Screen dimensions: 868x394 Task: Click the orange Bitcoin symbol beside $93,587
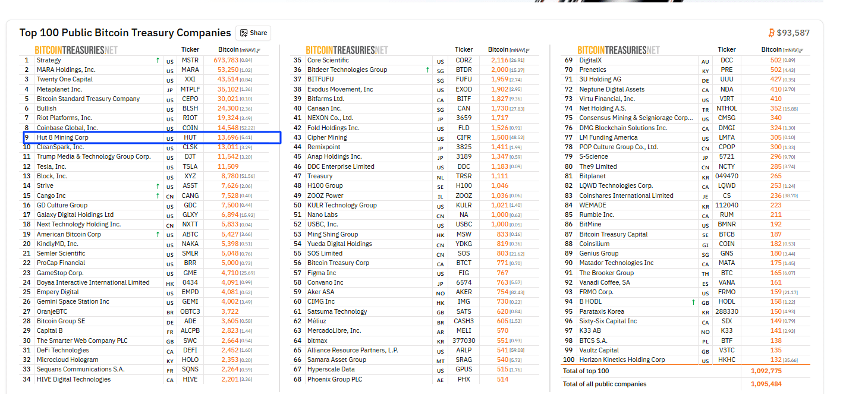[x=772, y=33]
